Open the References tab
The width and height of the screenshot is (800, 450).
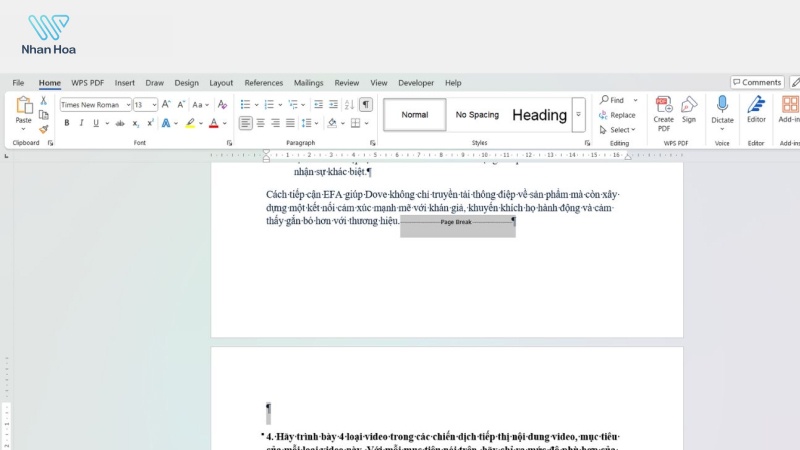click(x=263, y=83)
